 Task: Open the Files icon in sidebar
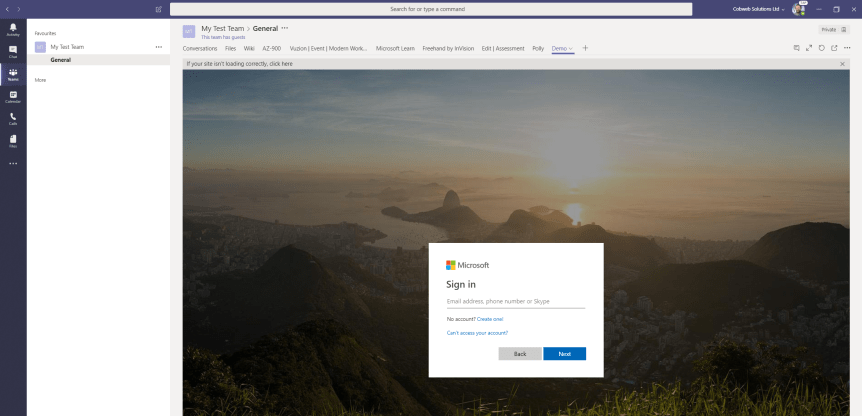(13, 141)
